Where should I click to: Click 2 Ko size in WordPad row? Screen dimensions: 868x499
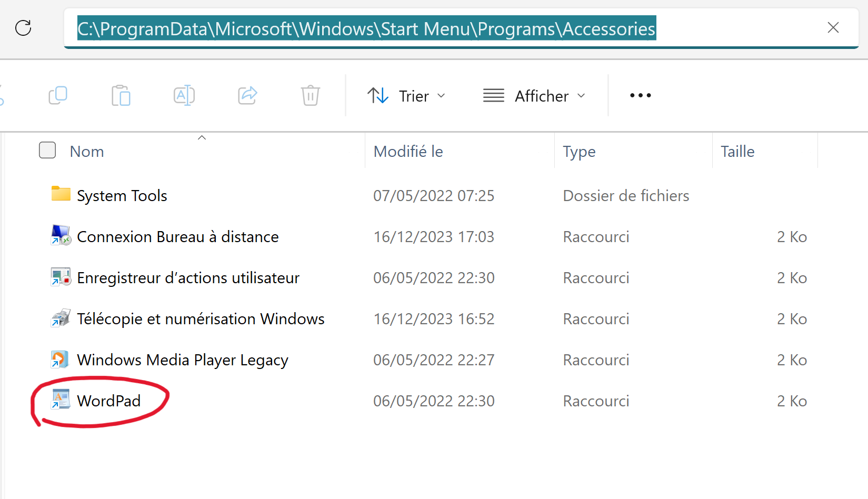792,401
